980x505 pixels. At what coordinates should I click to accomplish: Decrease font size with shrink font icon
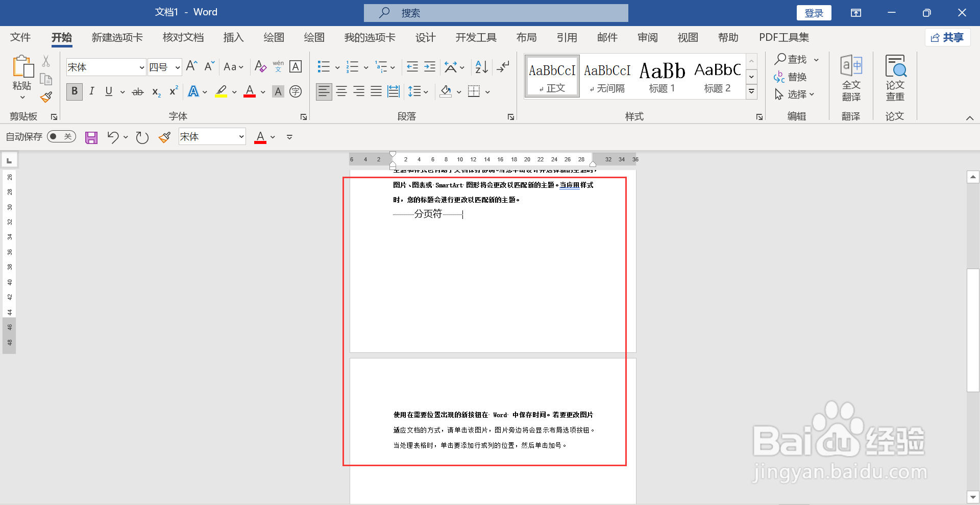pos(209,66)
